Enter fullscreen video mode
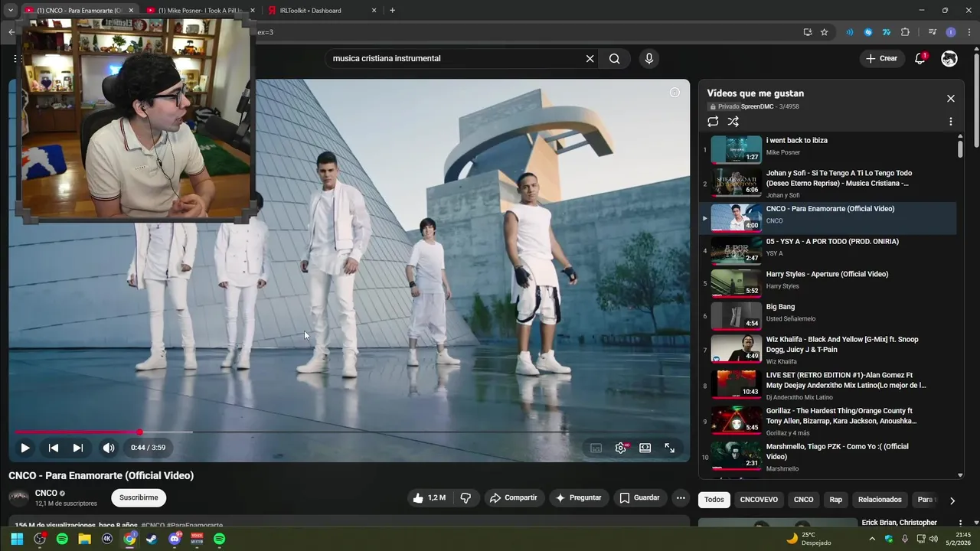 669,448
